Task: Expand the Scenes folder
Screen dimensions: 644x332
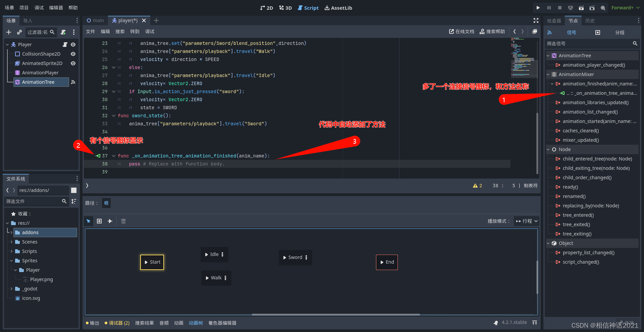Action: tap(12, 242)
